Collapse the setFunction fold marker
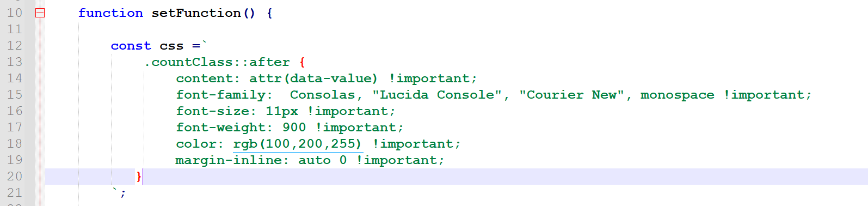The image size is (868, 206). [x=40, y=13]
